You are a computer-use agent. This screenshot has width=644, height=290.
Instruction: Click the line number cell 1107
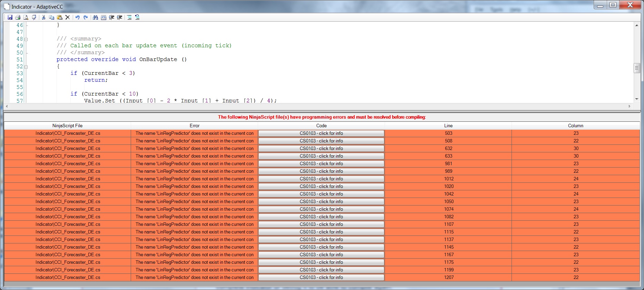448,224
